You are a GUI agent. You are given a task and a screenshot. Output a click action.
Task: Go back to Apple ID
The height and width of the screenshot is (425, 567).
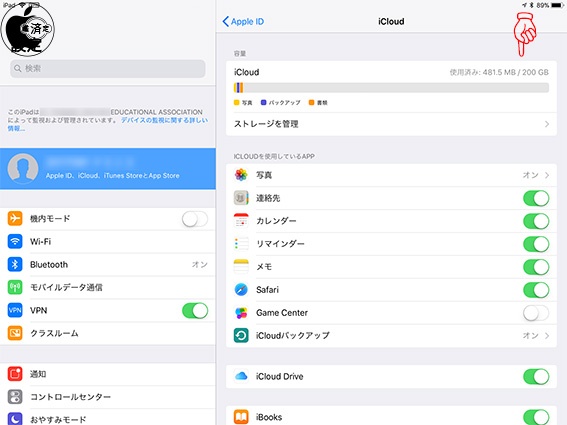coord(243,21)
